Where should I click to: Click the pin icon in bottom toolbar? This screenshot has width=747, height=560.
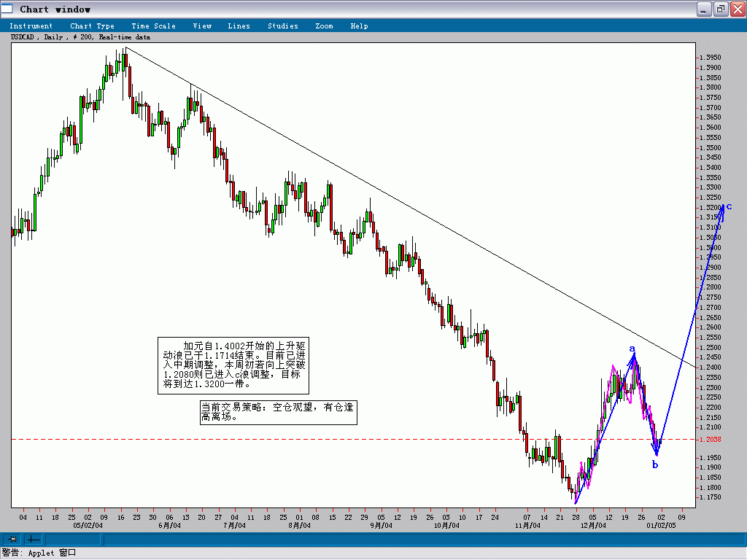tap(12, 539)
